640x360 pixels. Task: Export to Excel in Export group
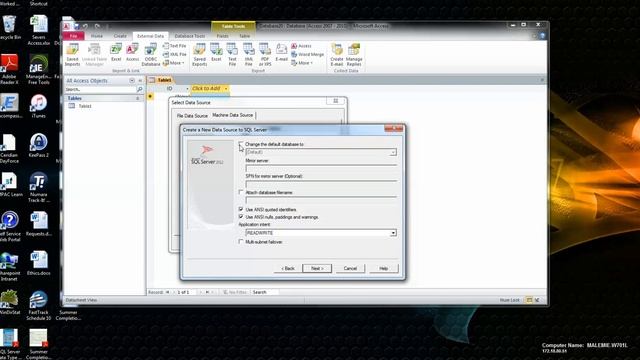tap(216, 53)
